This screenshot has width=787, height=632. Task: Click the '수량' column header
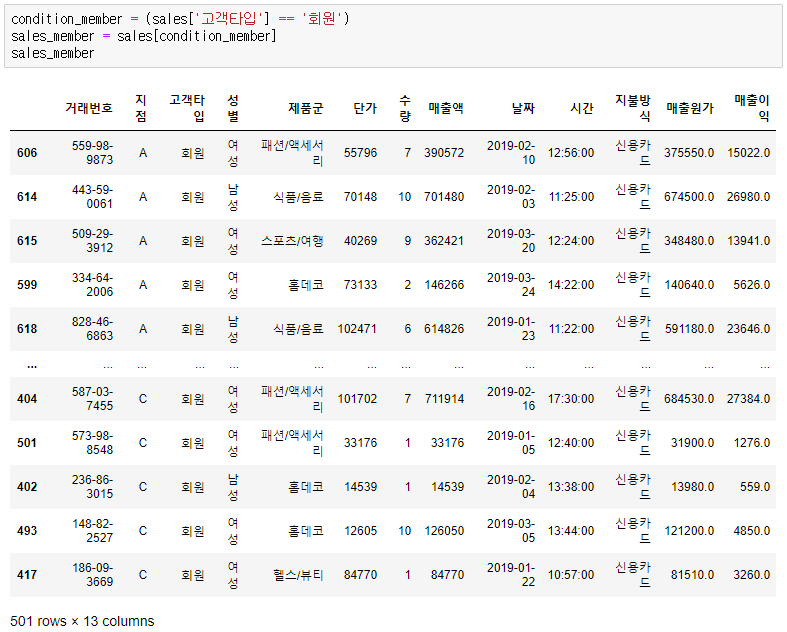pos(405,108)
